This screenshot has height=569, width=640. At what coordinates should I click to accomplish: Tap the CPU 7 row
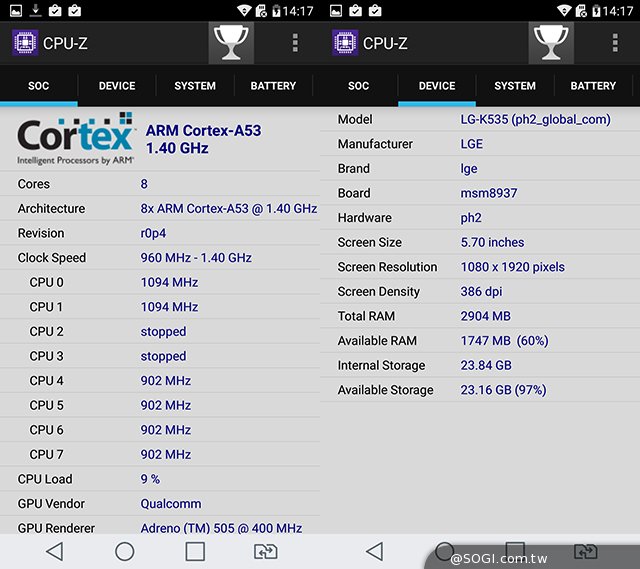[x=160, y=454]
